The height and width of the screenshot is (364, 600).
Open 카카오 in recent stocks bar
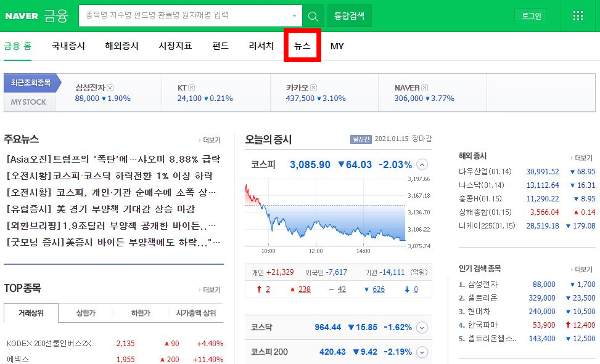click(x=297, y=88)
